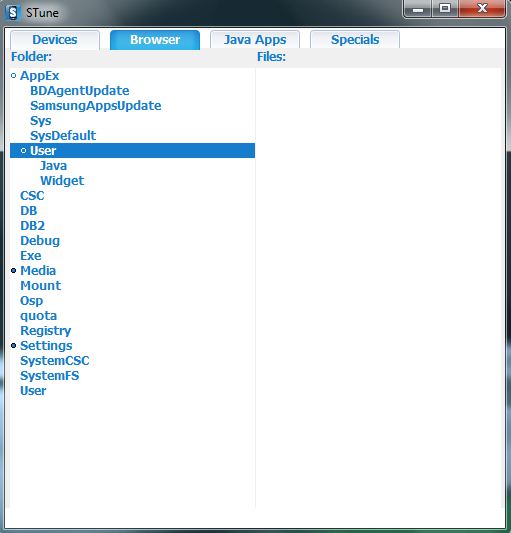Expand the Settings folder node

pyautogui.click(x=14, y=346)
